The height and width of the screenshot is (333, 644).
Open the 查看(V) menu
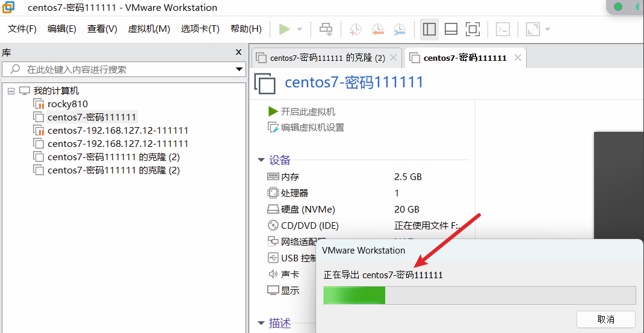click(102, 29)
